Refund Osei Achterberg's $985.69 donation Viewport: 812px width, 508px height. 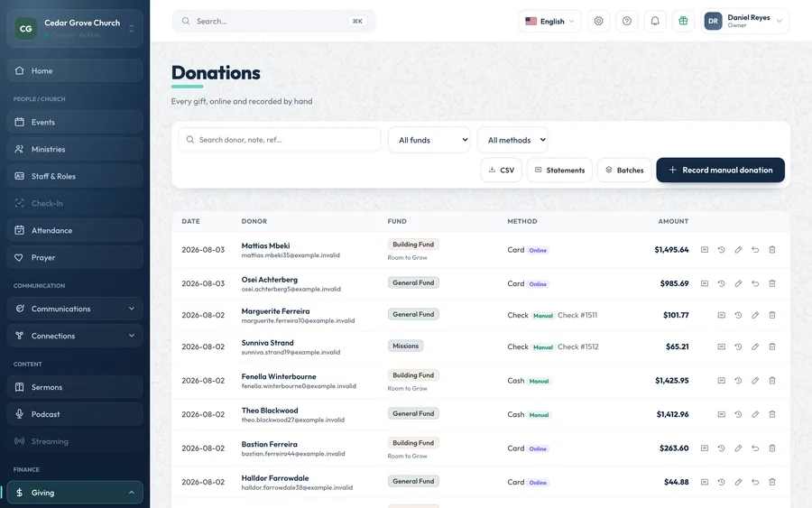click(x=755, y=283)
